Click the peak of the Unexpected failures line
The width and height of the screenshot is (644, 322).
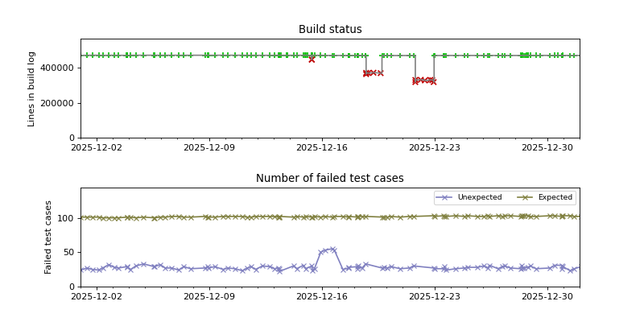pos(332,250)
